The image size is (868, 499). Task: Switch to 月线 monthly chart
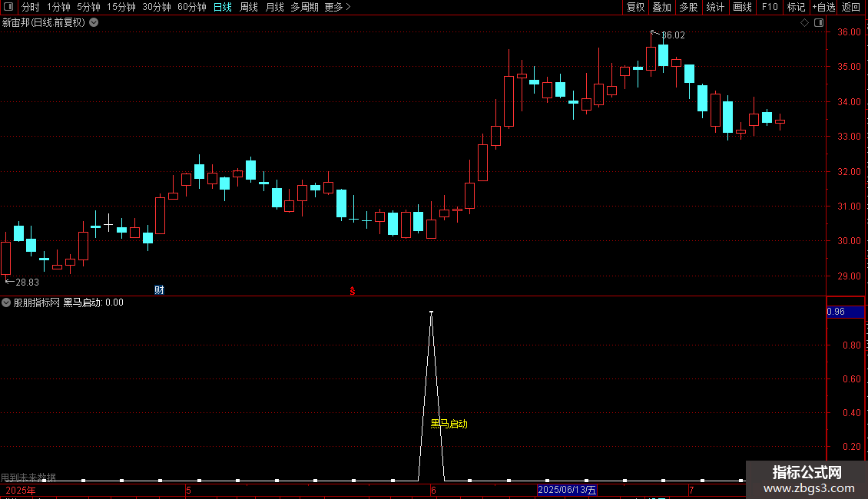[274, 7]
